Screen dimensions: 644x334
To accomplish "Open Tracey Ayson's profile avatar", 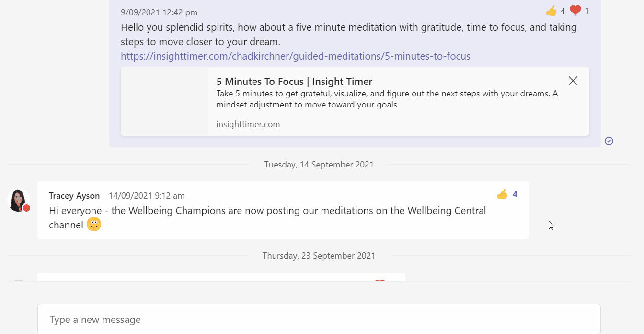I will tap(19, 200).
